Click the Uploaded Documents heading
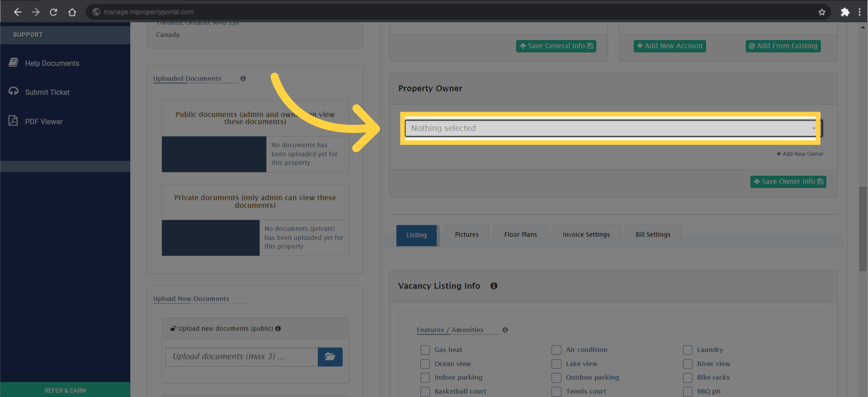868x397 pixels. pos(187,79)
